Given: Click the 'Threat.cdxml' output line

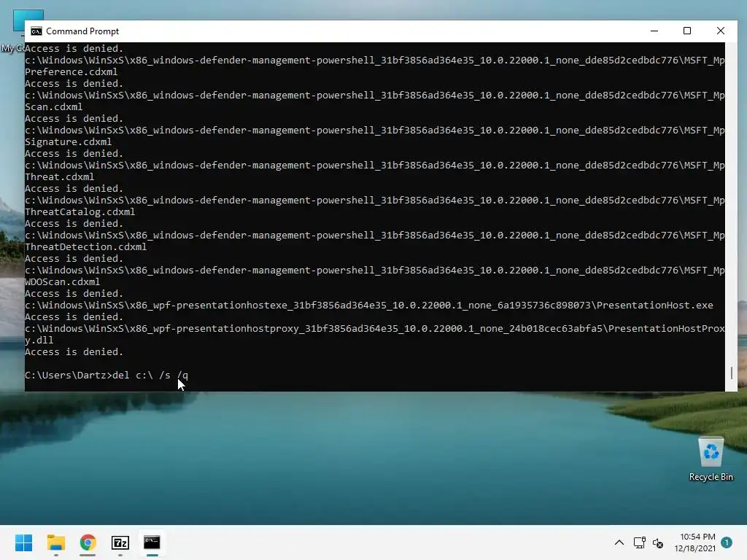Looking at the screenshot, I should pos(60,177).
